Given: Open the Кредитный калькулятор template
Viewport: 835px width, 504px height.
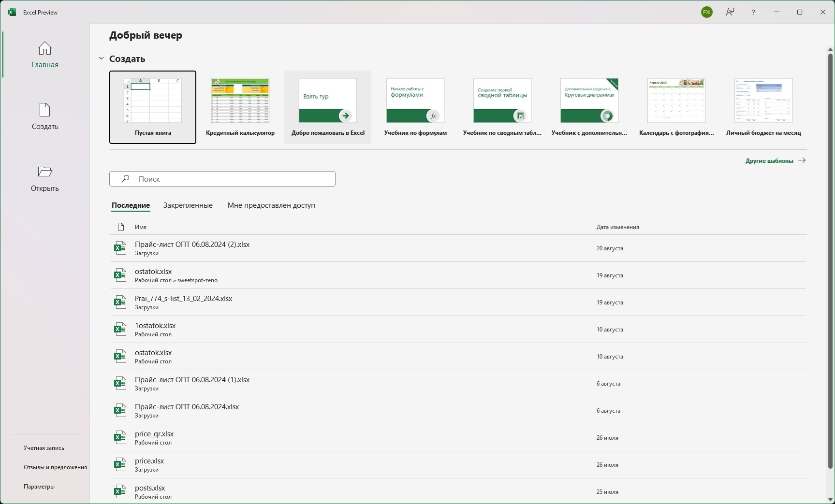Looking at the screenshot, I should [x=240, y=107].
